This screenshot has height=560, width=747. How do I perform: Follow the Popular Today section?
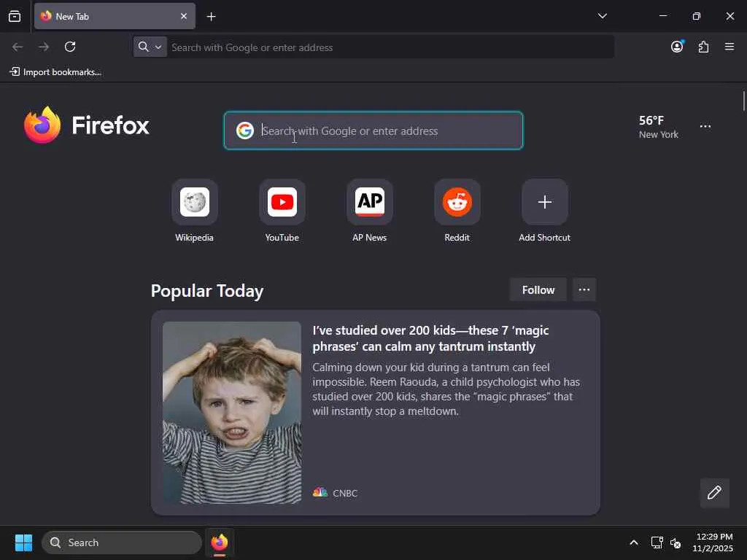(x=538, y=289)
